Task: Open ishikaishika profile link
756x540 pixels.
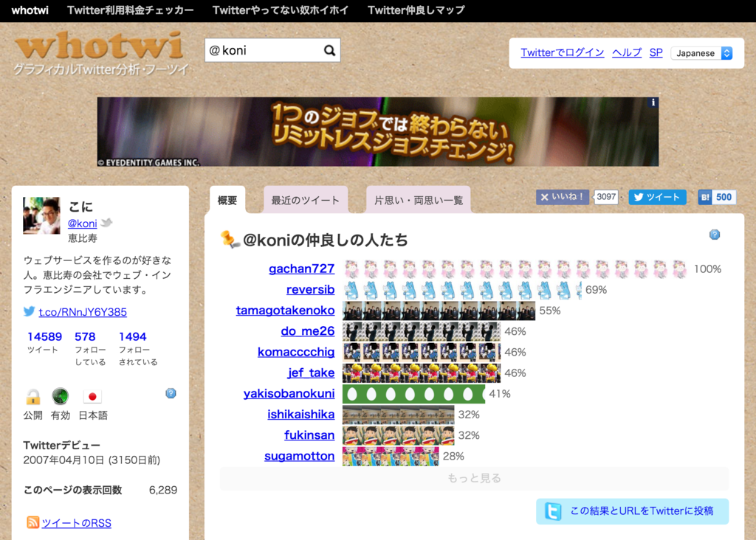Action: (301, 415)
